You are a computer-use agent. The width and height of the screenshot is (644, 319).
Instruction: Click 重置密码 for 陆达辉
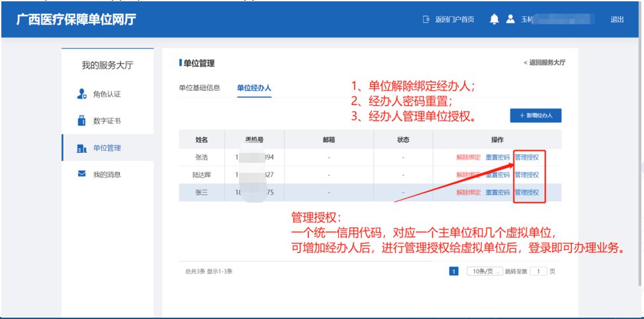tap(497, 175)
